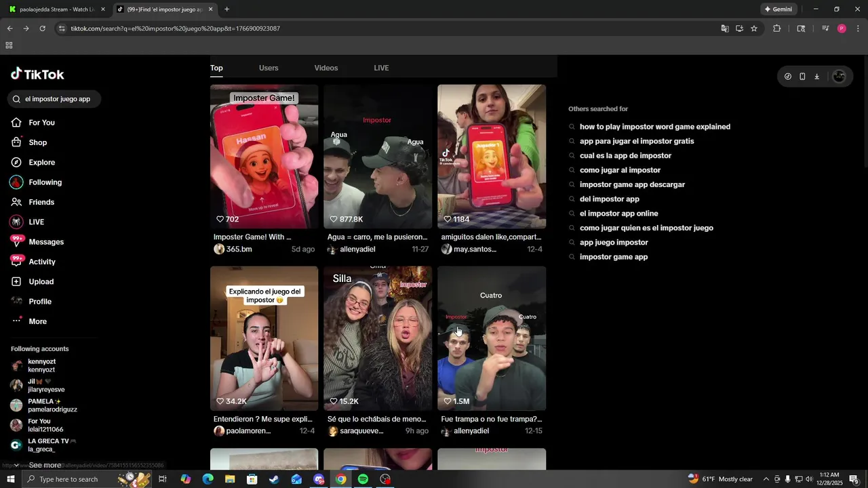This screenshot has width=868, height=488.
Task: Open Spotify from the taskbar
Action: pos(363,479)
